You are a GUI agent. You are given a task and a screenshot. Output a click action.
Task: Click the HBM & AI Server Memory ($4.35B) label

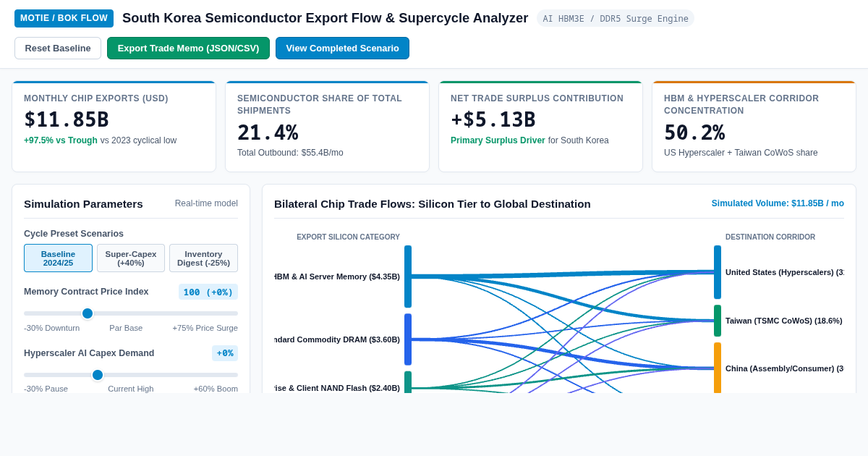(x=337, y=276)
